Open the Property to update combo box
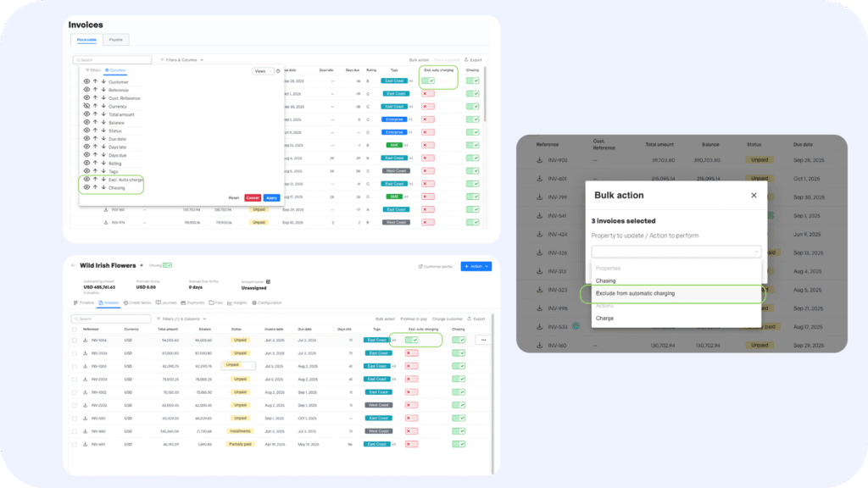868x488 pixels. coord(676,252)
